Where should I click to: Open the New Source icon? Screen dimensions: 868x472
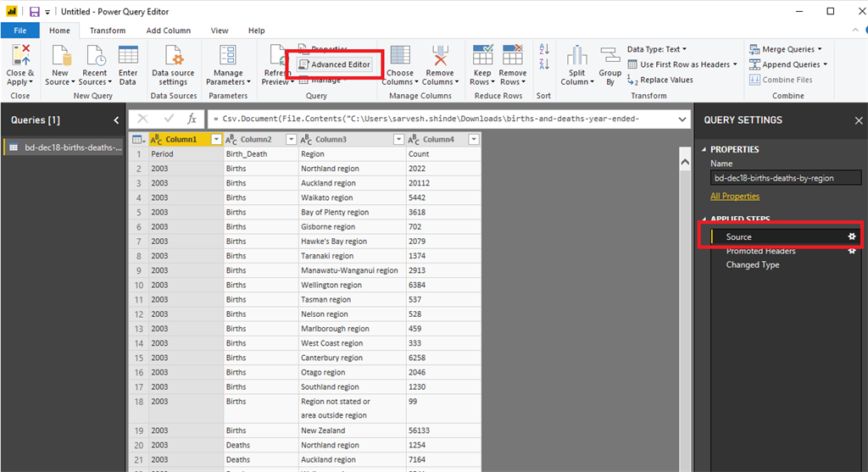pos(60,56)
